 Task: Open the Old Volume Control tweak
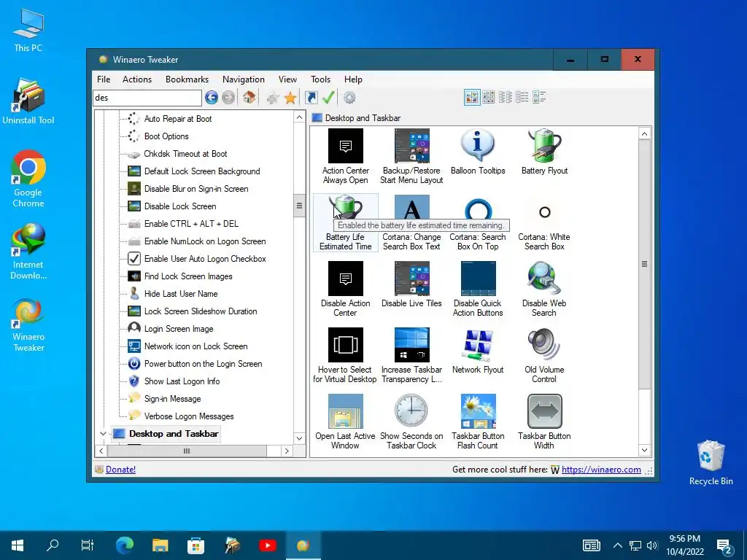[544, 355]
